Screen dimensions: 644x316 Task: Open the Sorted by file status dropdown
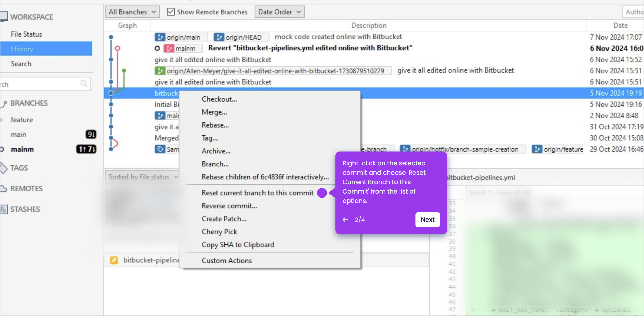(x=142, y=177)
